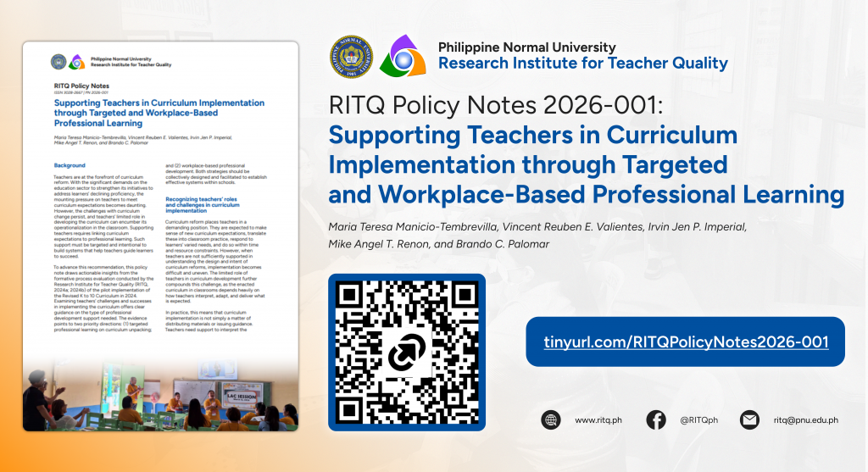Click the email envelope icon
The width and height of the screenshot is (868, 472).
[x=749, y=420]
